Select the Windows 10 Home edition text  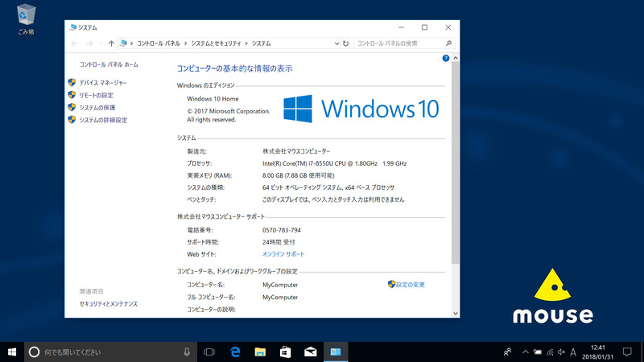point(213,99)
